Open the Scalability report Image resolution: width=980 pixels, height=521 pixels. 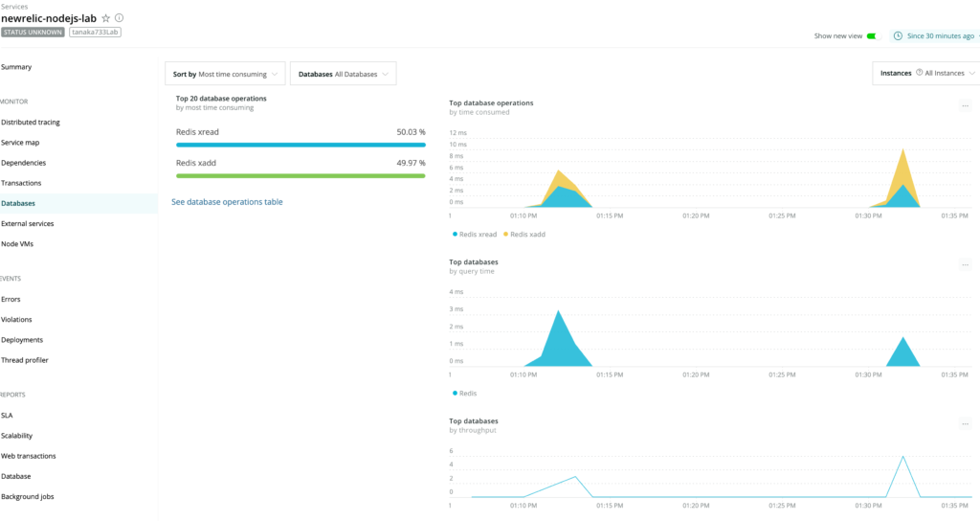pos(17,436)
